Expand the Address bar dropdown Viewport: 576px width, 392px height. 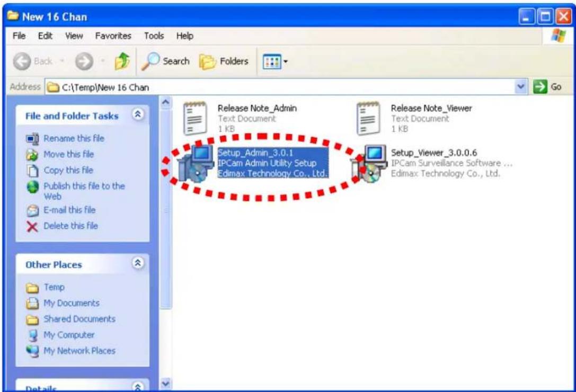coord(520,87)
